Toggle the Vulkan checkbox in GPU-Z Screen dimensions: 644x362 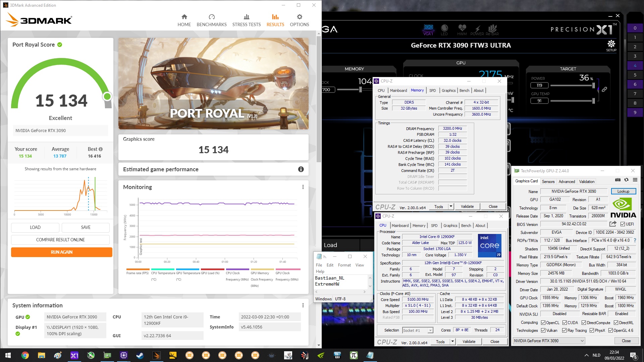[543, 330]
